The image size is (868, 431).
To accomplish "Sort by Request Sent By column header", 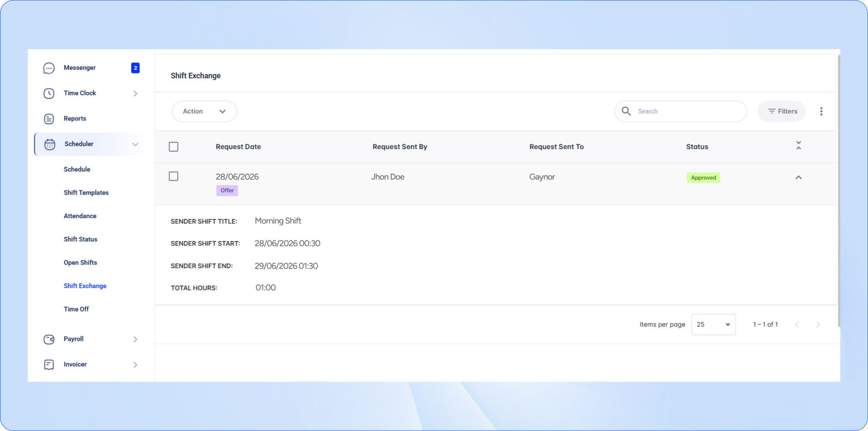I will point(400,147).
